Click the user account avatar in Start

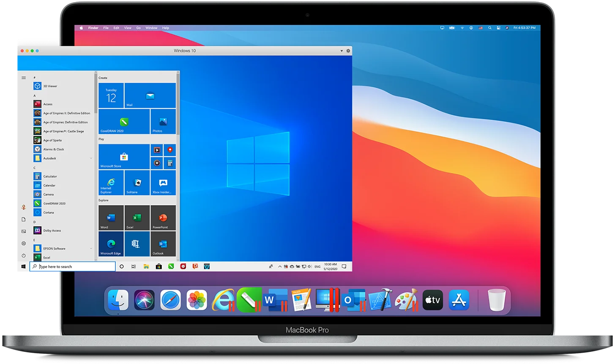(x=24, y=207)
